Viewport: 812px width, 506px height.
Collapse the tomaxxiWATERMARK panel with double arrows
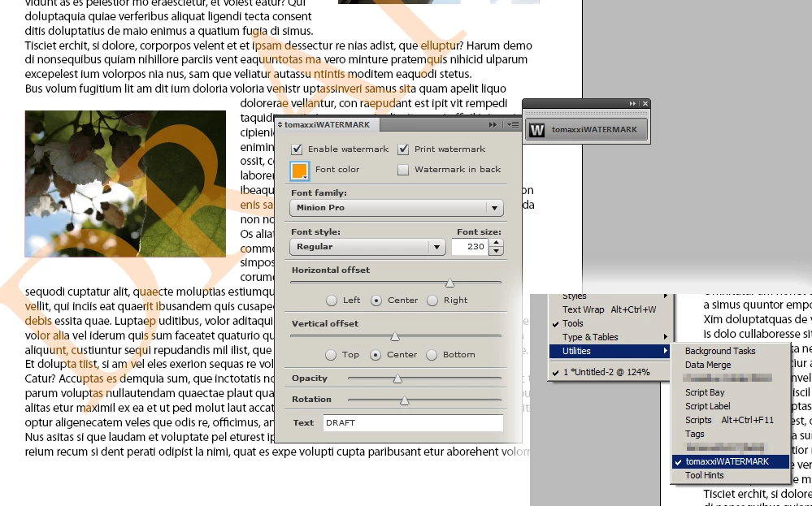(x=493, y=125)
